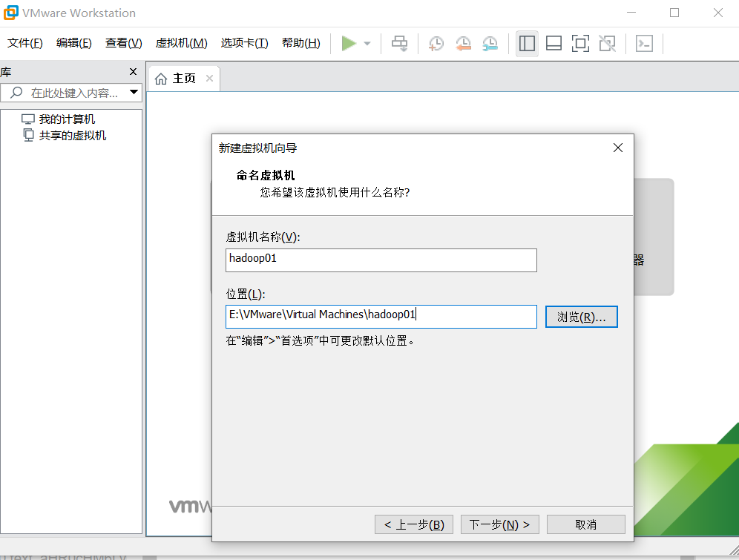739x560 pixels.
Task: Switch to the Home tab
Action: click(x=184, y=78)
